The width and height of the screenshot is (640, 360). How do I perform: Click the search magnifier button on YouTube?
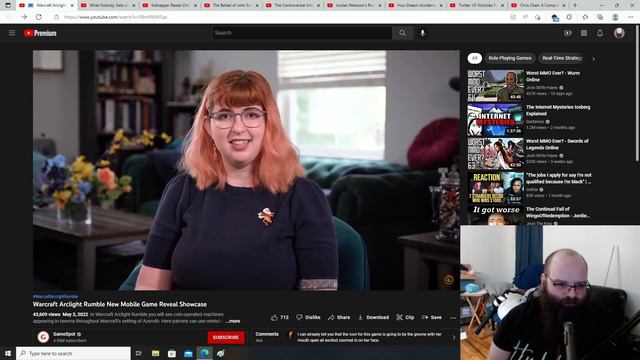pyautogui.click(x=402, y=33)
